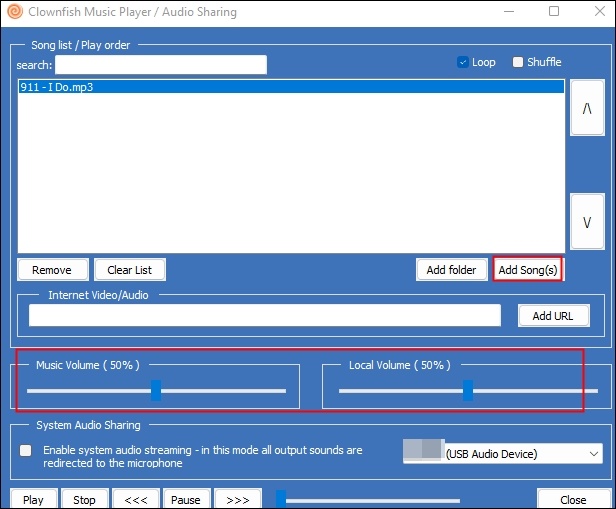The image size is (616, 509).
Task: Click the Clownfish app icon in title bar
Action: pos(14,12)
